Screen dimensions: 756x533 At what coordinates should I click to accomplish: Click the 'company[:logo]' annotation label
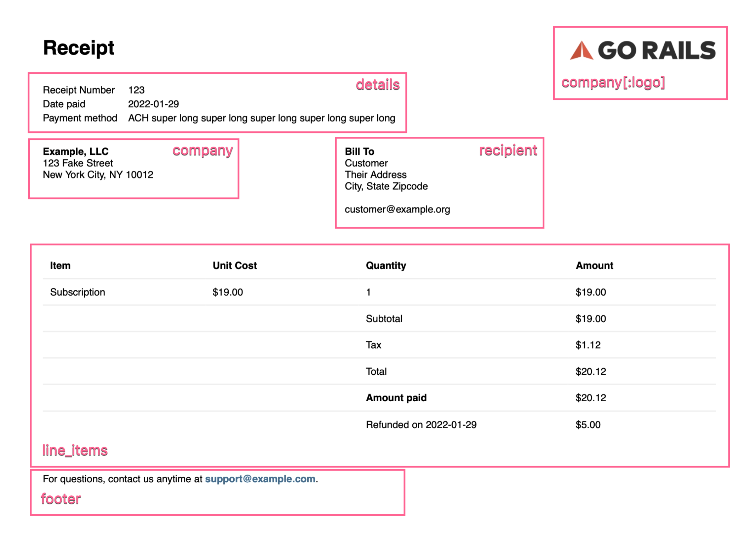pyautogui.click(x=613, y=82)
